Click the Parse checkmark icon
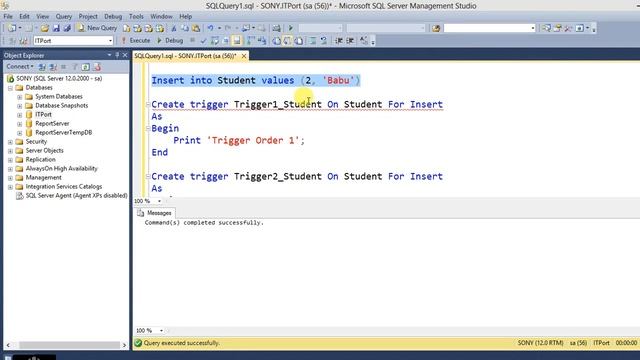Screen dimensions: 640x360 203,40
